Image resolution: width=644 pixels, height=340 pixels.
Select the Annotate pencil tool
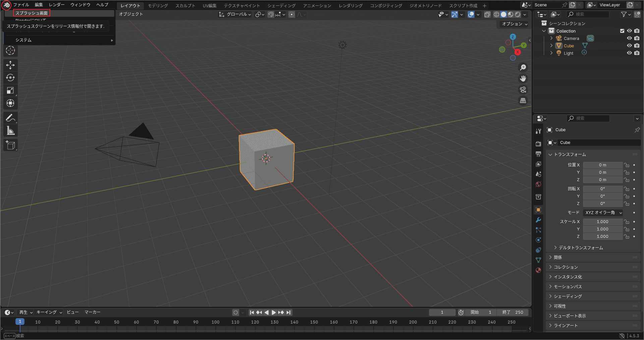click(10, 118)
